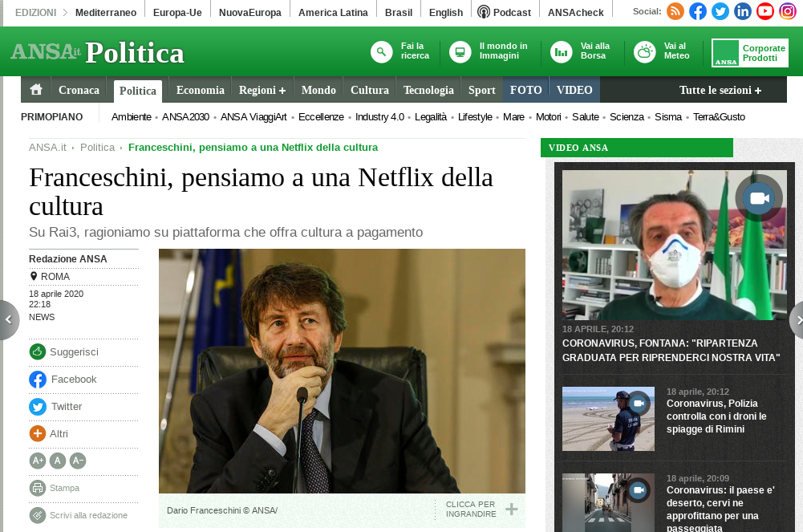Open the Tecnologia section tab
The image size is (803, 532).
428,90
